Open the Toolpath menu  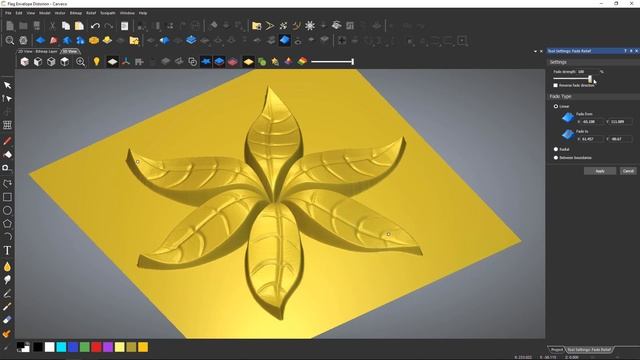tap(108, 13)
